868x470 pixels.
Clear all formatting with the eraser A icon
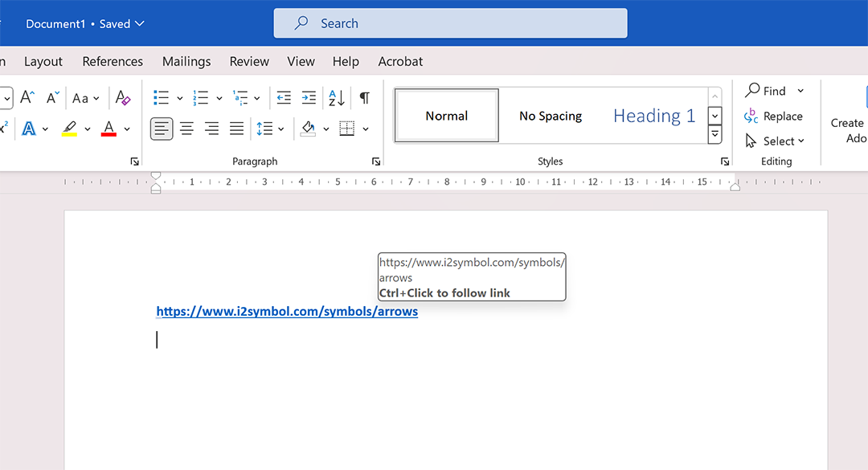pos(123,97)
